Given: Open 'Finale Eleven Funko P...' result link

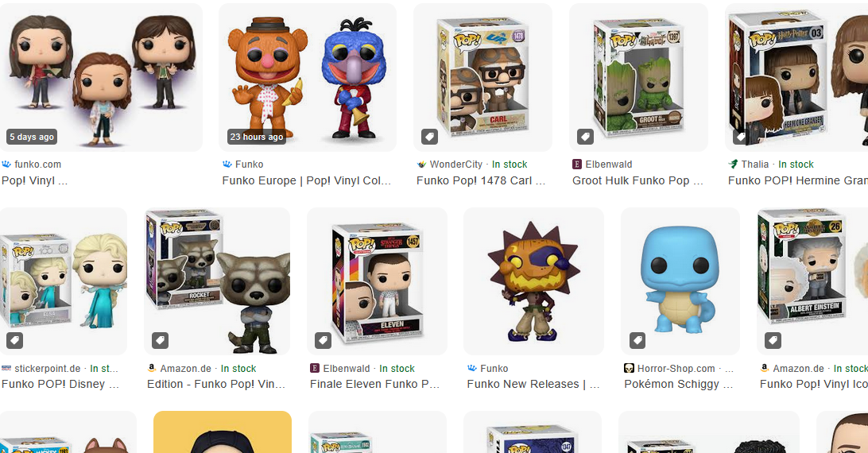Looking at the screenshot, I should coord(374,385).
